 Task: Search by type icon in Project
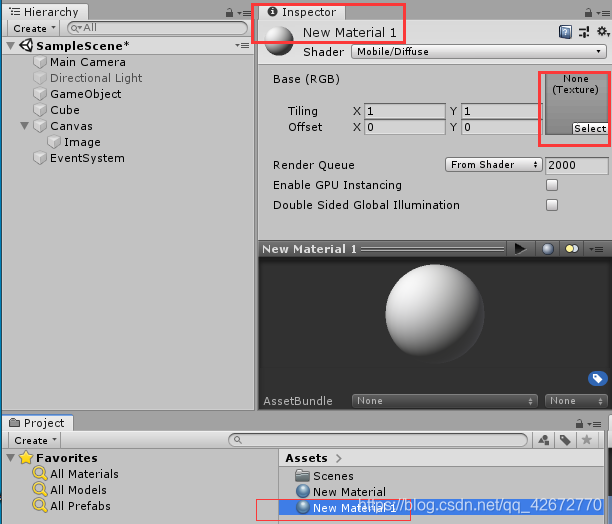pos(544,441)
